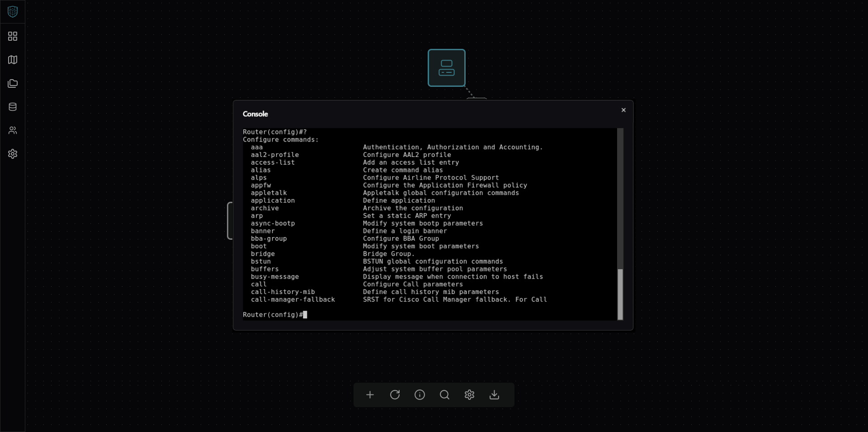Select the router node above the console
868x432 pixels.
[x=446, y=68]
